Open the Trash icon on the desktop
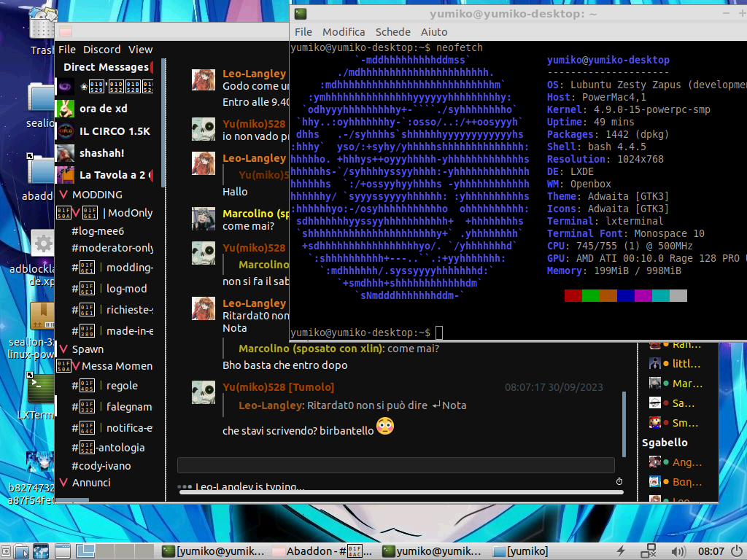Viewport: 747px width, 560px height. [x=42, y=24]
